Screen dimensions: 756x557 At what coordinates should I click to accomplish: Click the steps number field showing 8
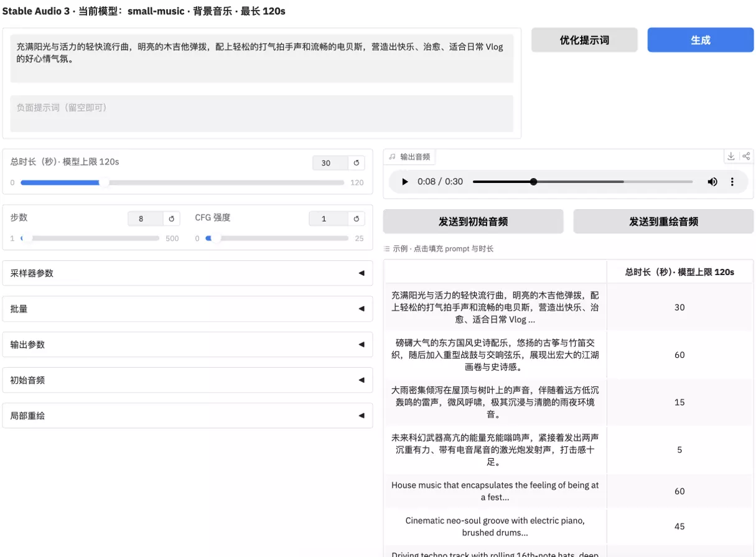145,218
